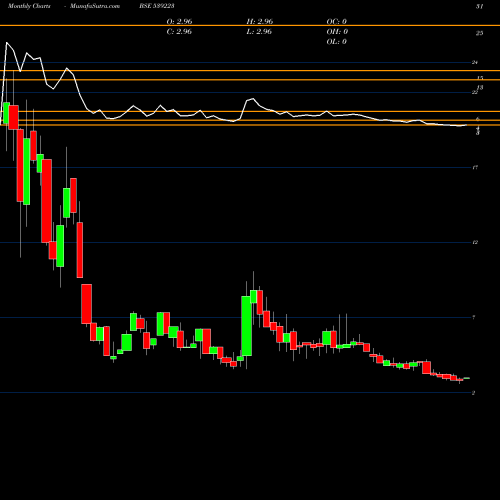Click the '12' price axis label
Screen dimensions: 500x500
click(475, 242)
